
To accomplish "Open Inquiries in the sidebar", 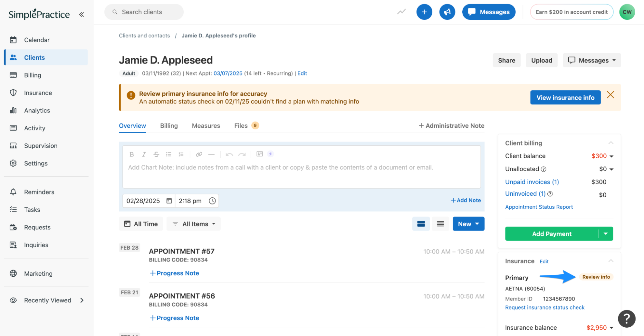I will (46, 245).
